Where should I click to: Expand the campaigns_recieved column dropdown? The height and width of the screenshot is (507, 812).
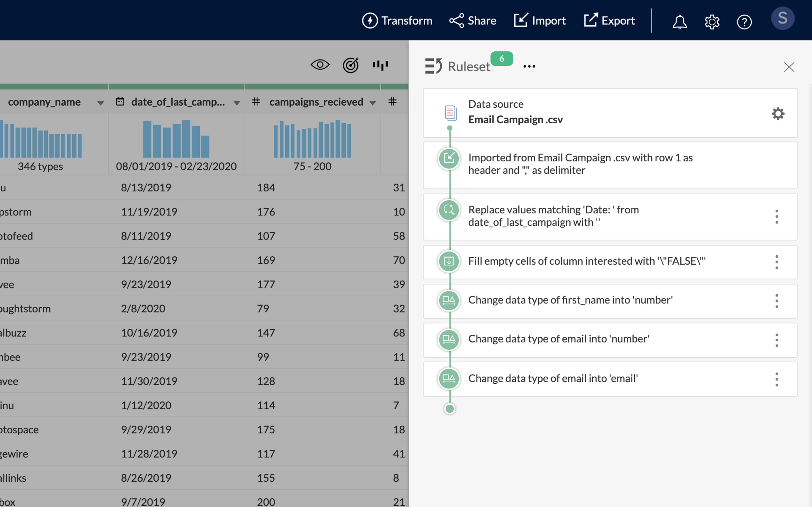pos(372,103)
